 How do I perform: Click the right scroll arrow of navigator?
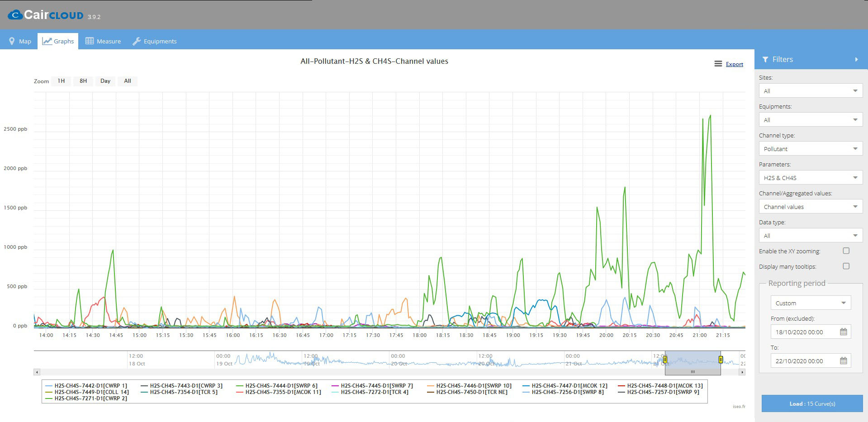point(742,372)
